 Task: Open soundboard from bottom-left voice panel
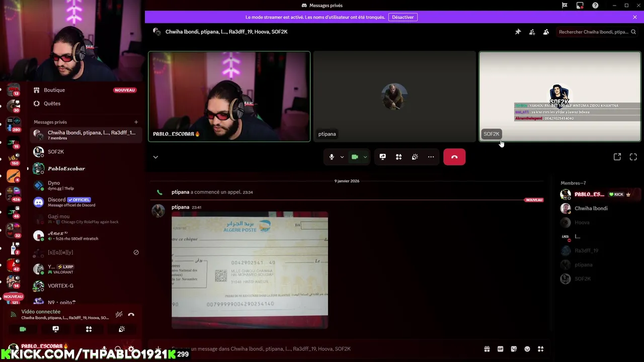[121, 329]
